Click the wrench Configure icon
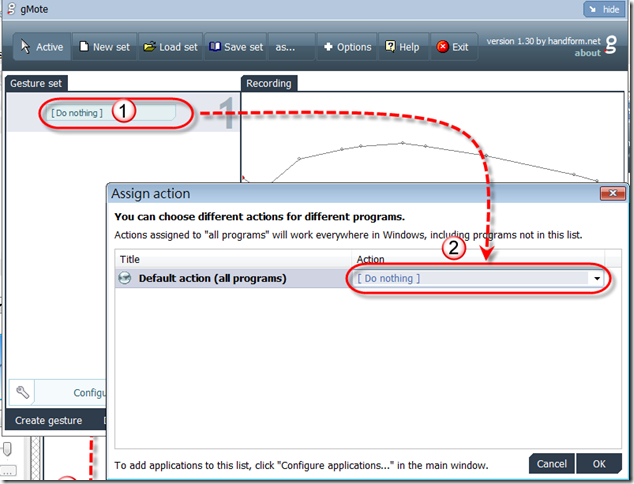This screenshot has height=484, width=634. 22,392
